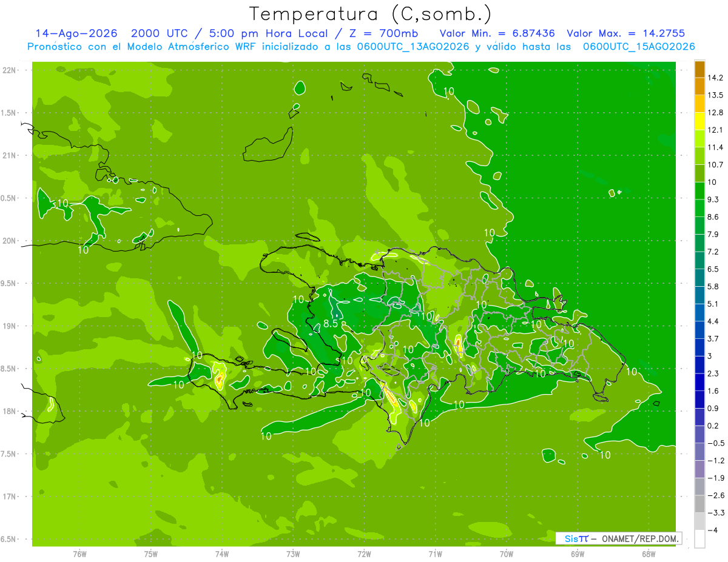728x562 pixels.
Task: Pick the white legend swatch below -4
Action: coord(699,539)
